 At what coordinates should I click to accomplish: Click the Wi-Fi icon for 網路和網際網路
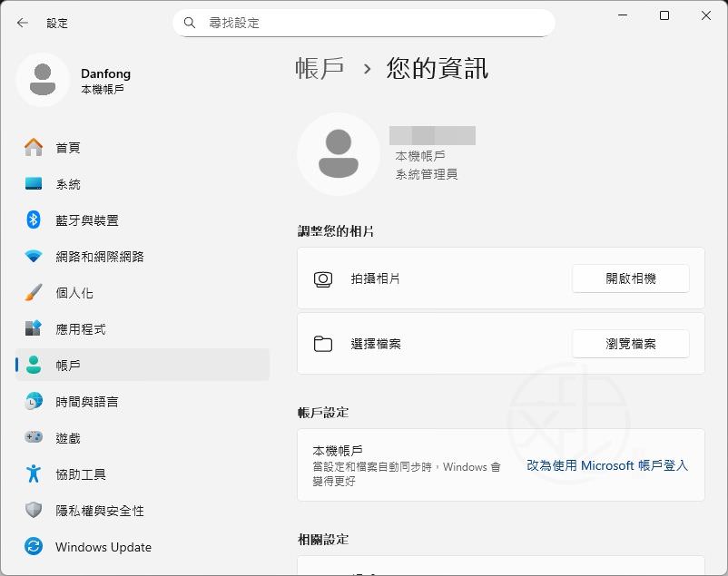(34, 256)
